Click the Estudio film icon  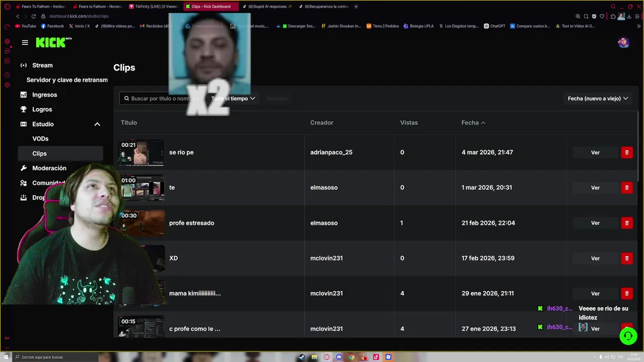click(23, 124)
